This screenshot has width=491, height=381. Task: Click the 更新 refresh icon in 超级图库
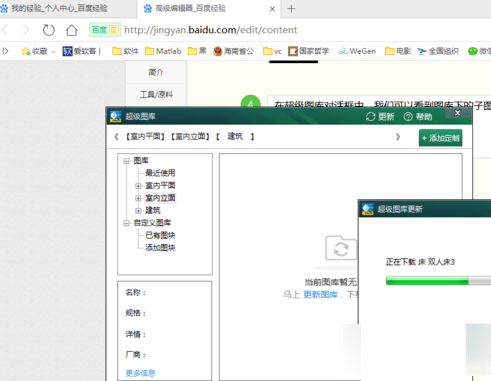pyautogui.click(x=371, y=117)
